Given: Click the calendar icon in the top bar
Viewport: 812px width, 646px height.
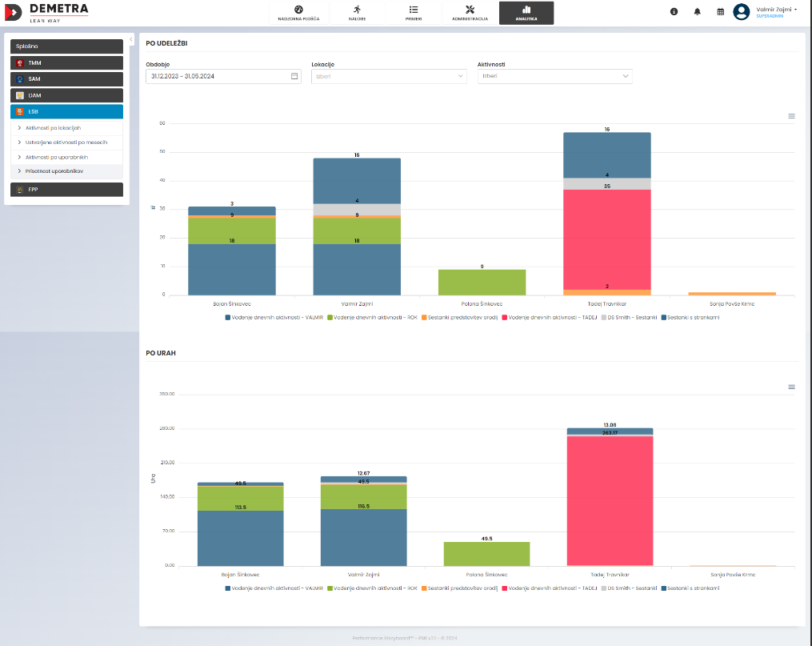Looking at the screenshot, I should coord(719,12).
